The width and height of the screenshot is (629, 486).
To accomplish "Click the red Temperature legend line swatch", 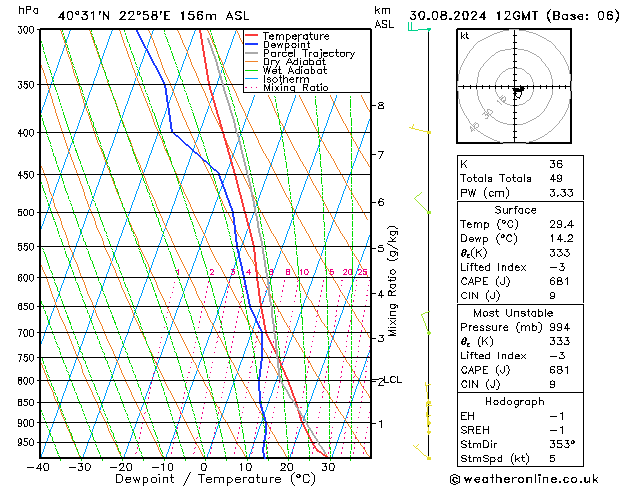I will 251,35.
